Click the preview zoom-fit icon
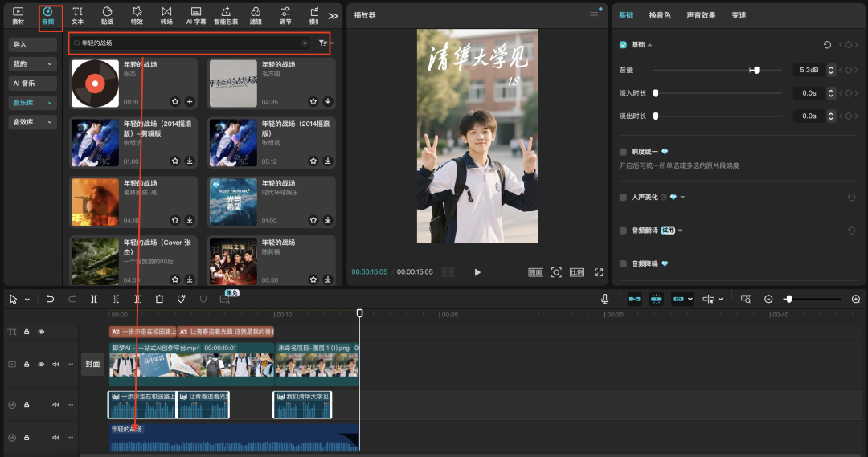The width and height of the screenshot is (868, 457). tap(556, 272)
